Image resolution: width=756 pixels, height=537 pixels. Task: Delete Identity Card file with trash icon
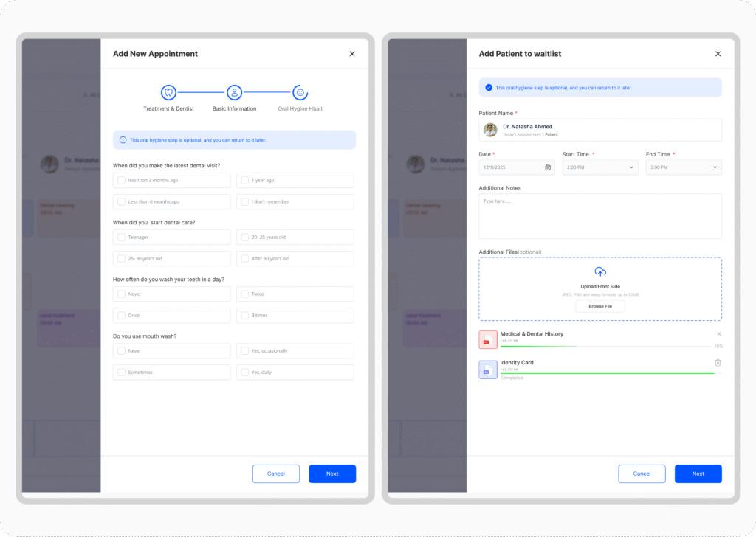(718, 363)
